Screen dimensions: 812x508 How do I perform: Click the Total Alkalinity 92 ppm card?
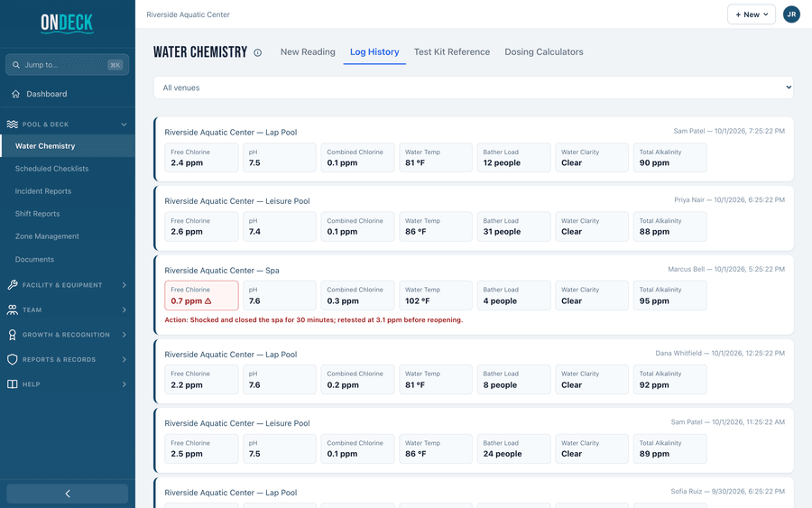(670, 379)
